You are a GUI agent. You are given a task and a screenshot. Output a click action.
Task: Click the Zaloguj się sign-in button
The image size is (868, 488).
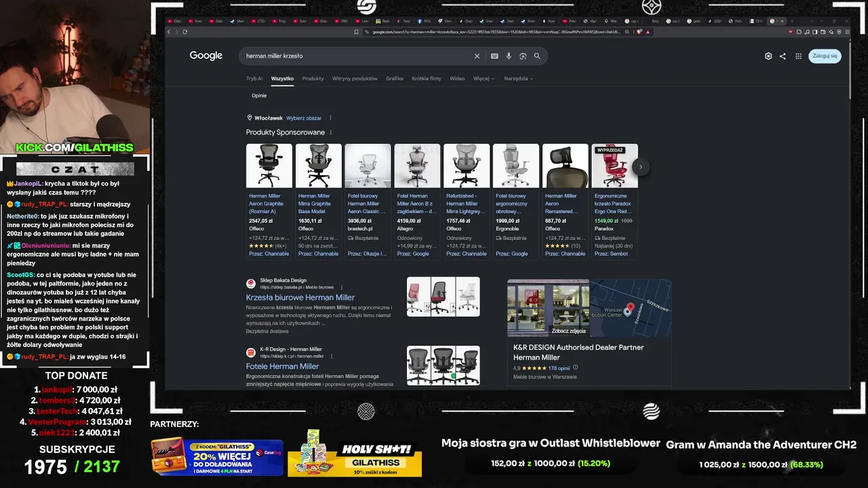tap(825, 56)
